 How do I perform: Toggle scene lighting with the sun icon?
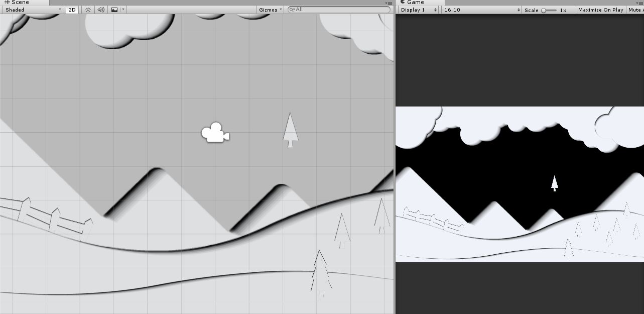click(x=87, y=9)
